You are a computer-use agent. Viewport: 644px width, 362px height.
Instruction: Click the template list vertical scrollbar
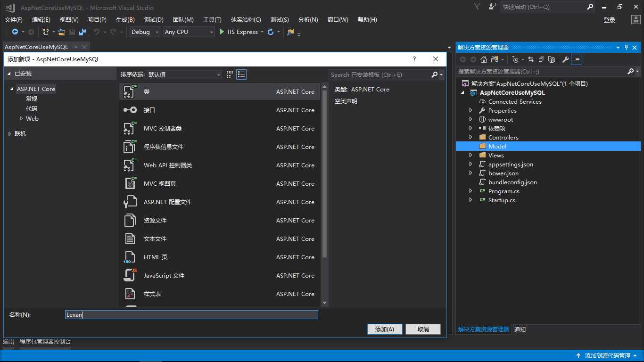(x=324, y=173)
